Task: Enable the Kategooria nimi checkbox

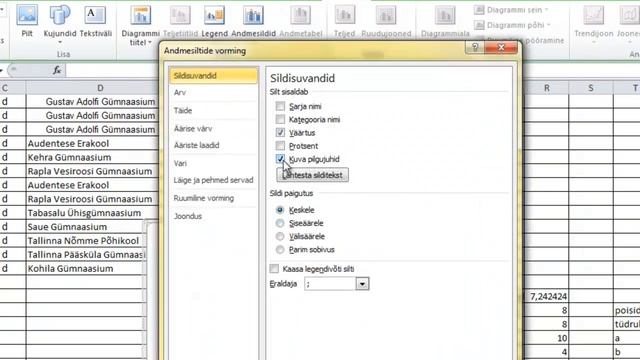Action: click(280, 119)
